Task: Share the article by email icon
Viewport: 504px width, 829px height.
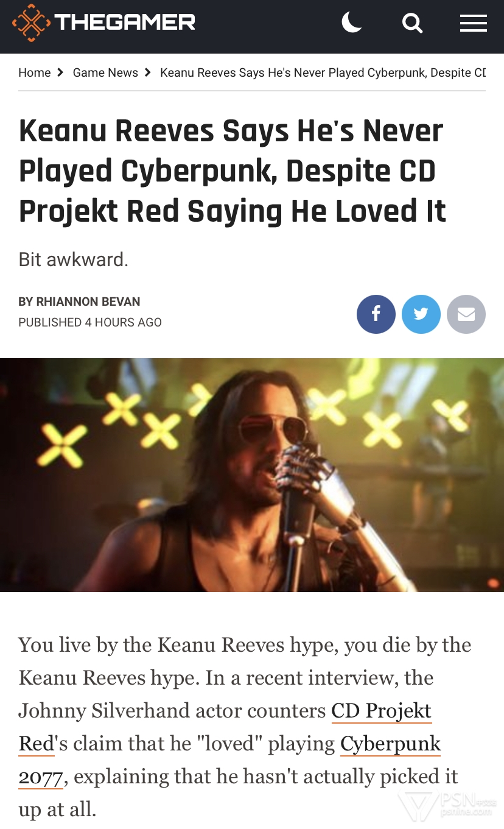Action: [466, 314]
